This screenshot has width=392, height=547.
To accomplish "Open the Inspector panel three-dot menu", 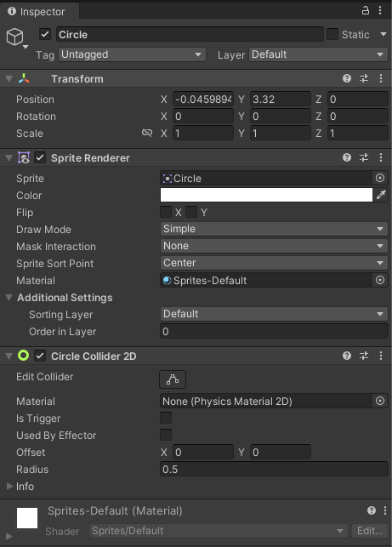I will (x=380, y=10).
